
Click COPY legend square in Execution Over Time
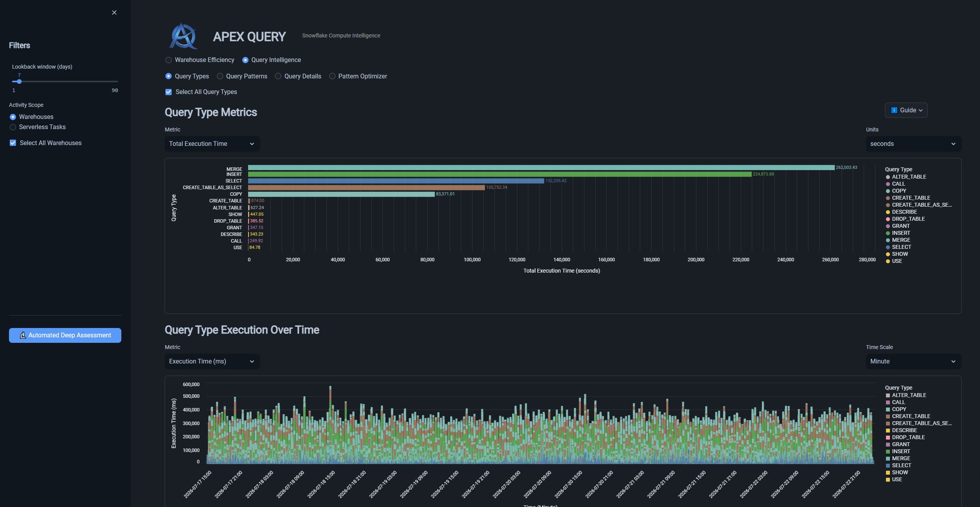pyautogui.click(x=888, y=409)
